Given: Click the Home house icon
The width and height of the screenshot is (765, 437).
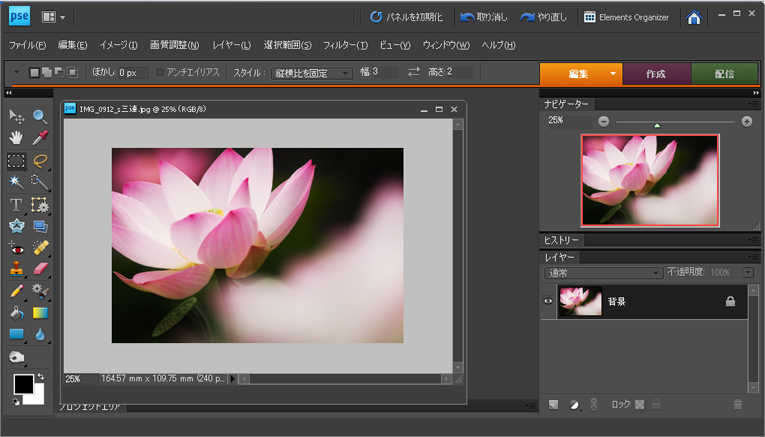Looking at the screenshot, I should (693, 18).
